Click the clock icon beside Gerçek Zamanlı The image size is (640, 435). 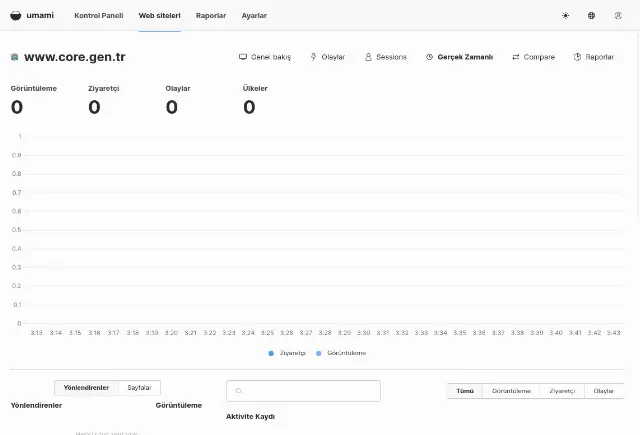(429, 57)
